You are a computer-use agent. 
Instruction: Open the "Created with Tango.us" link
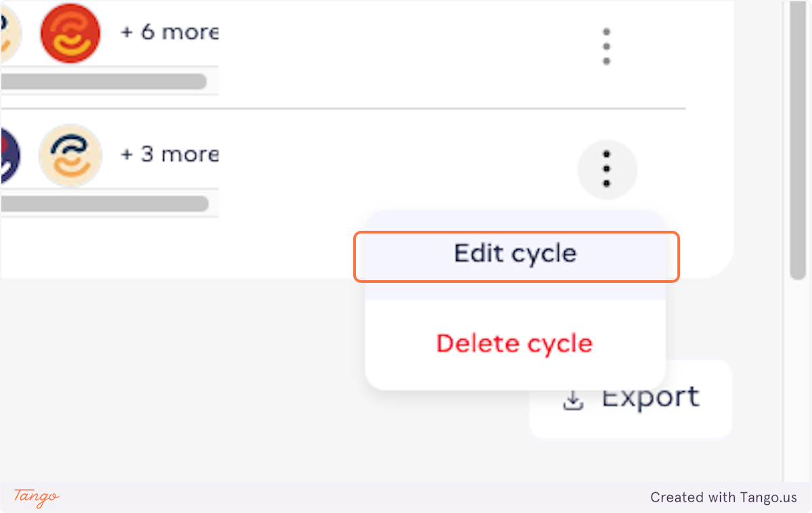click(723, 497)
